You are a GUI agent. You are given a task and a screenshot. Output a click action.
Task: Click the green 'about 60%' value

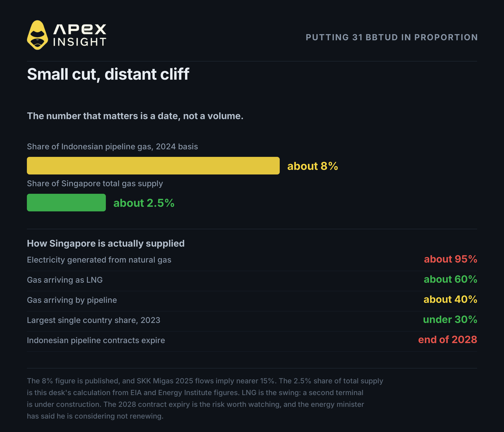click(450, 279)
